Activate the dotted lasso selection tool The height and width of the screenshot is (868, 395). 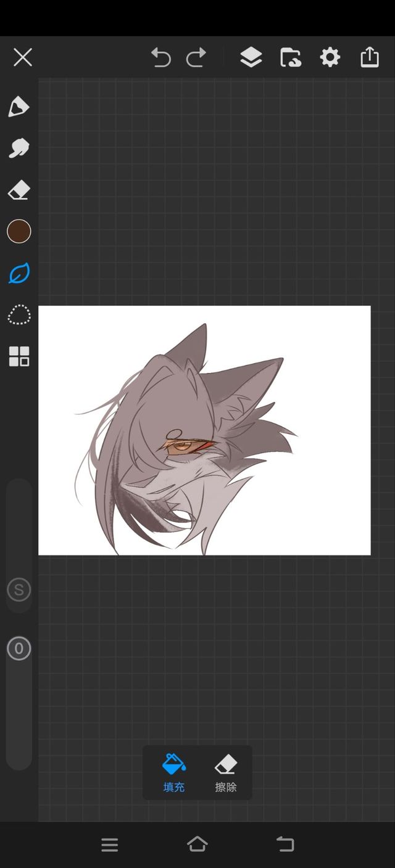[19, 314]
